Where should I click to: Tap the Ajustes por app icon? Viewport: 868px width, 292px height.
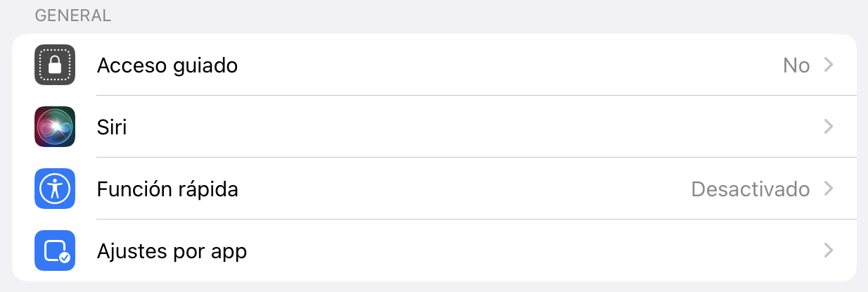pos(55,250)
